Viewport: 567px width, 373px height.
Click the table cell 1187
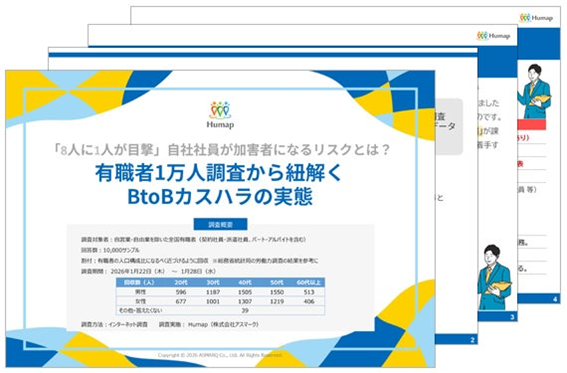[x=213, y=292]
